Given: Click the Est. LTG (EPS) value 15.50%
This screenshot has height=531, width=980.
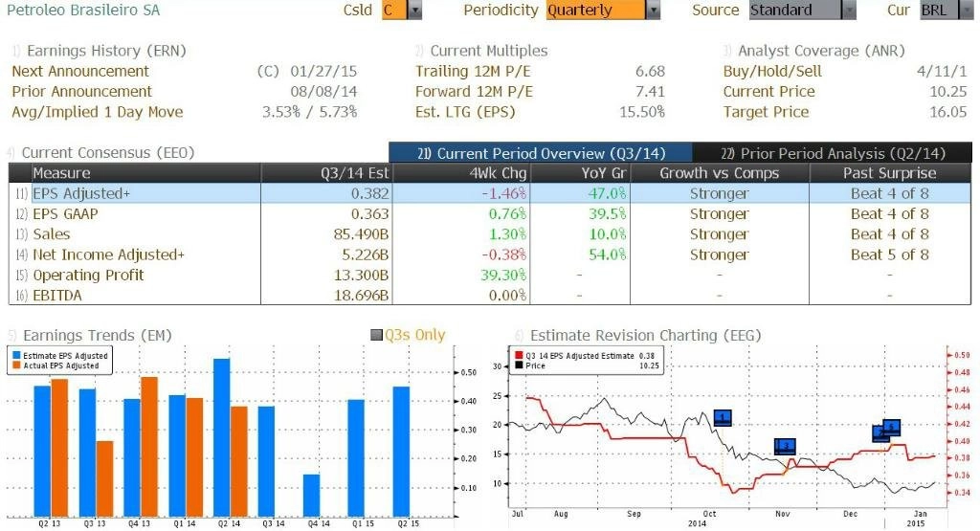Looking at the screenshot, I should (642, 113).
